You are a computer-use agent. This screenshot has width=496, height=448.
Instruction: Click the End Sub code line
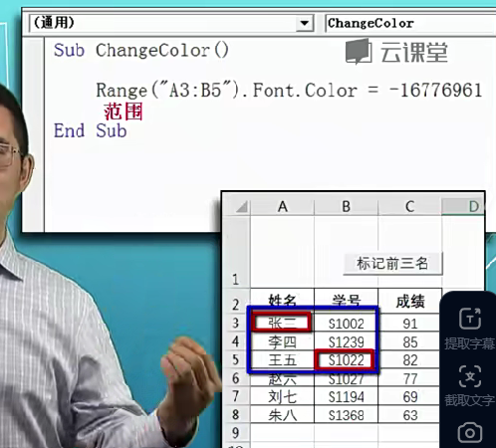(x=91, y=130)
